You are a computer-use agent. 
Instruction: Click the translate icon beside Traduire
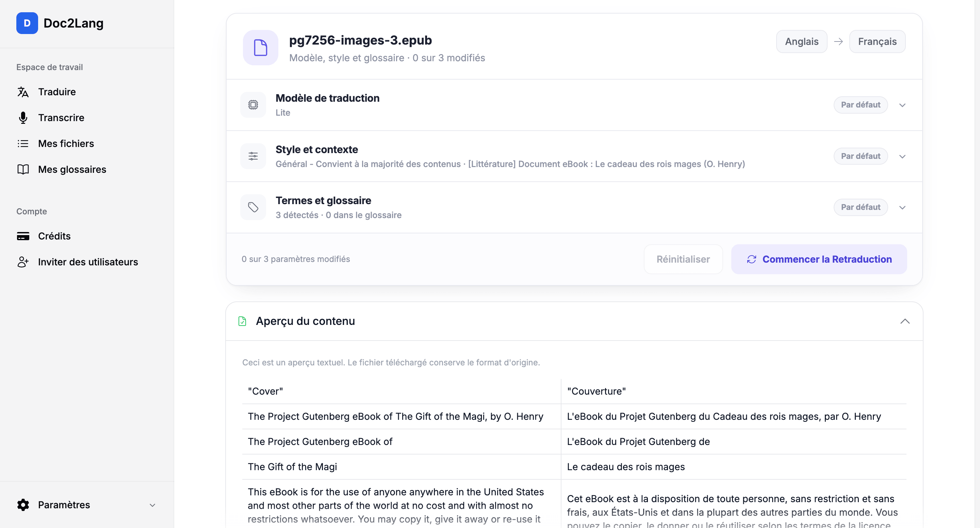click(23, 92)
